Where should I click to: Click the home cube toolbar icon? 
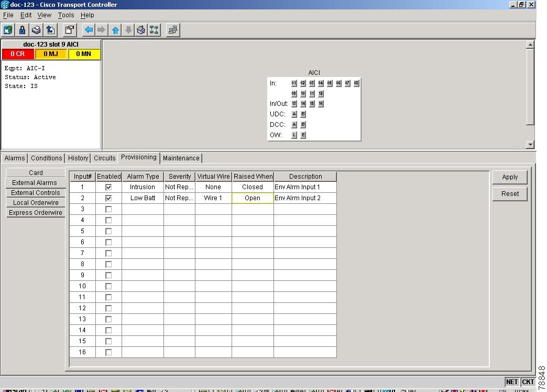coord(141,30)
